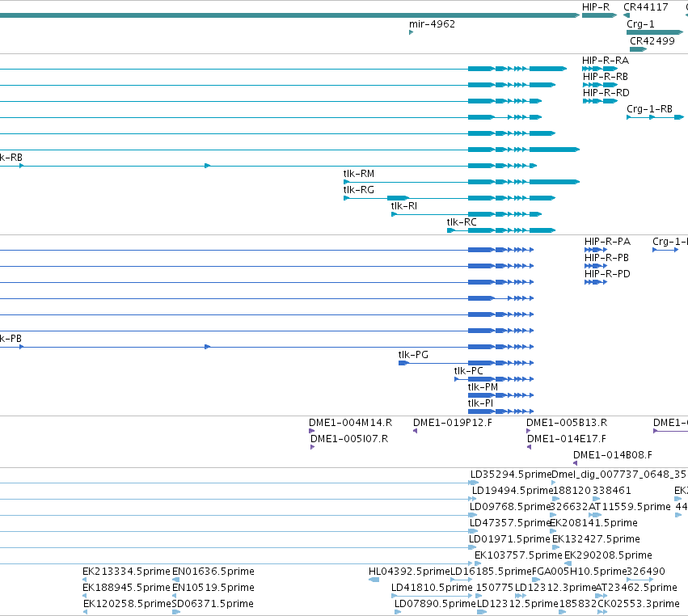Select DME1-005B13.R feature label
The image size is (688, 616).
point(567,423)
